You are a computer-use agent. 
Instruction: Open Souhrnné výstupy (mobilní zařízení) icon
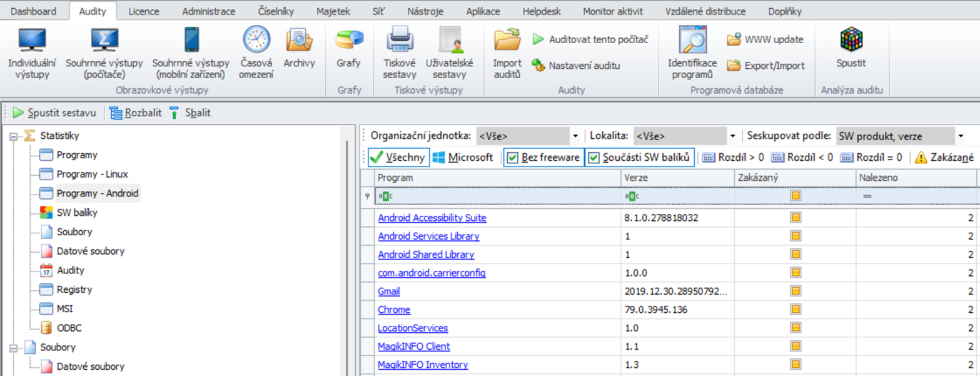coord(192,39)
